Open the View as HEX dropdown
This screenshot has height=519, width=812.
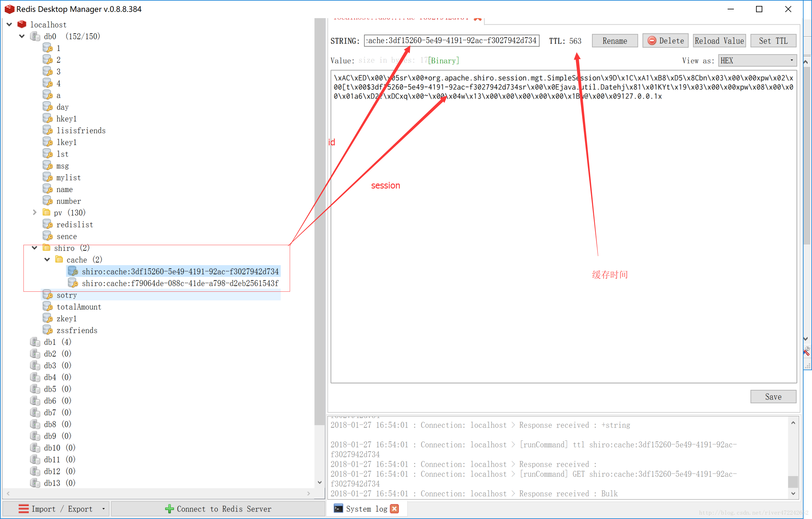point(757,61)
